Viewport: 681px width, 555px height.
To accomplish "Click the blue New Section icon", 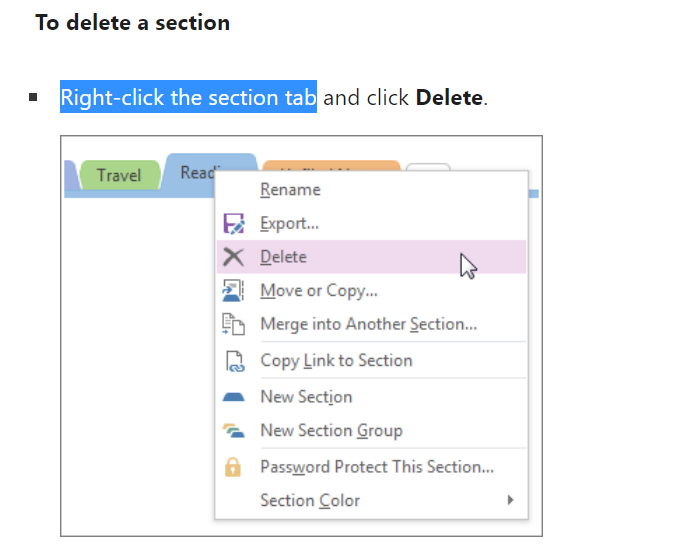I will (x=233, y=397).
